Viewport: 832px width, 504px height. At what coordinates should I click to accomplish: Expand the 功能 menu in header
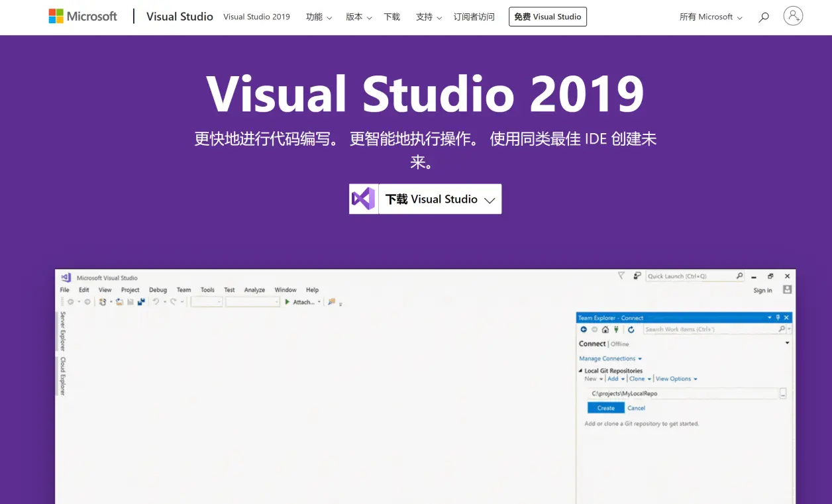(x=319, y=17)
